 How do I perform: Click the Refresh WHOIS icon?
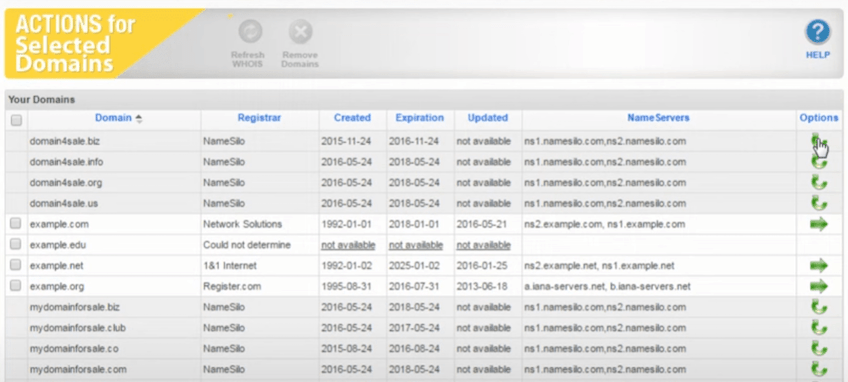[x=250, y=32]
